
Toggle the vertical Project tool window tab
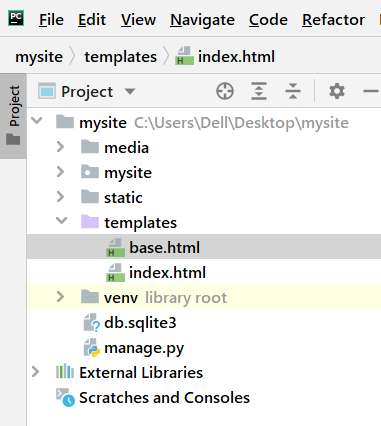[x=13, y=116]
